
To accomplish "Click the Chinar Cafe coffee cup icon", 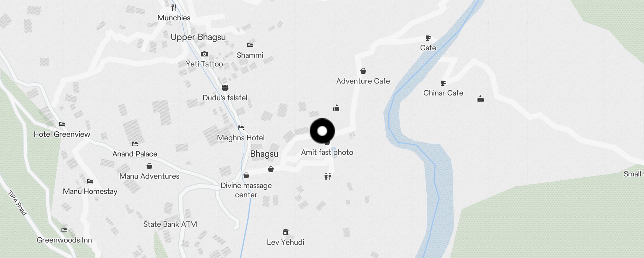I will [x=443, y=83].
